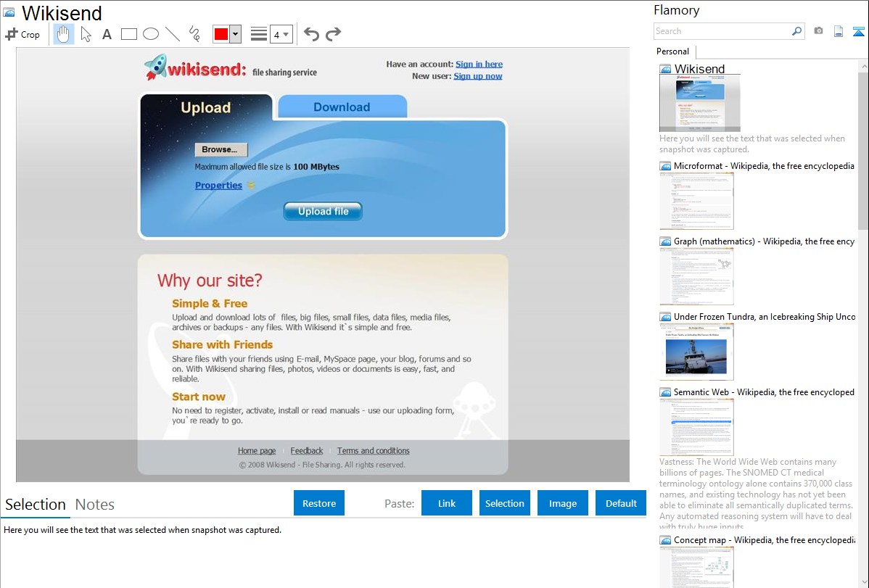Pick the text annotation tool
Image resolution: width=869 pixels, height=588 pixels.
point(107,34)
